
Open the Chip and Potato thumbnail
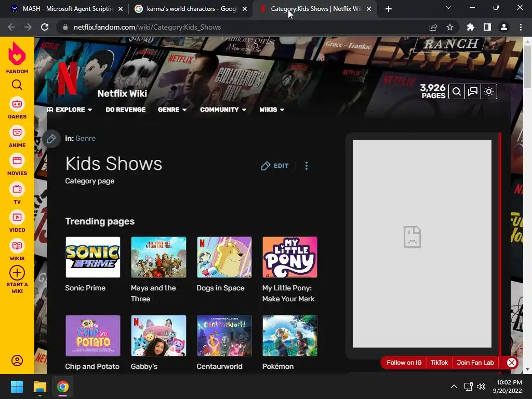pyautogui.click(x=92, y=336)
